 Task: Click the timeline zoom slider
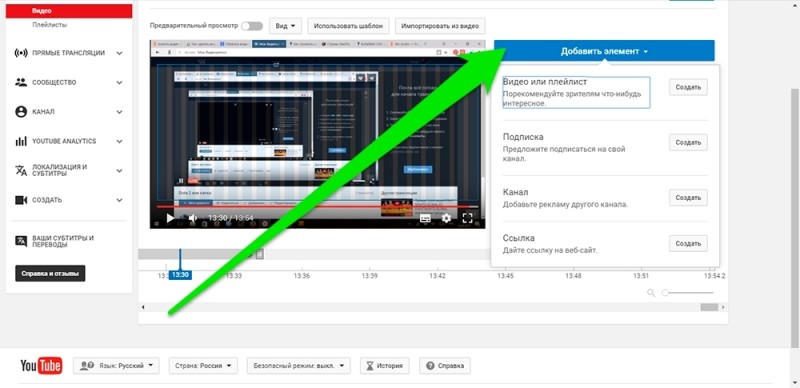(x=688, y=293)
